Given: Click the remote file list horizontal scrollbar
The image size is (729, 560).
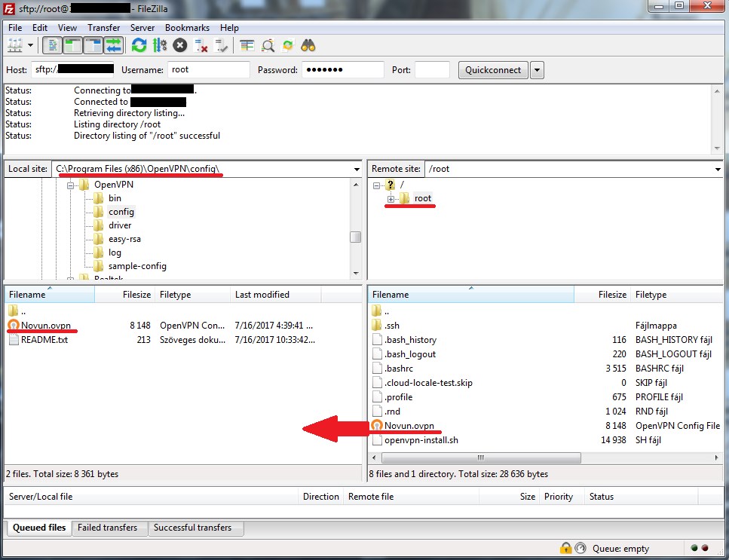Looking at the screenshot, I should tap(528, 457).
